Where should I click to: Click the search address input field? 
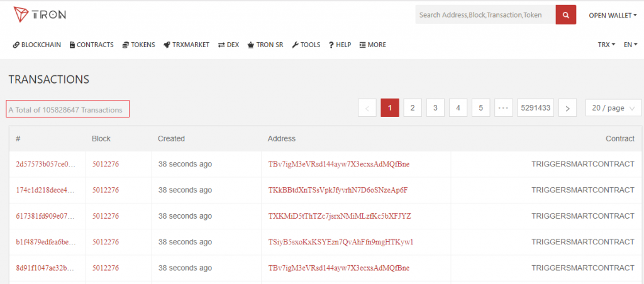(486, 15)
